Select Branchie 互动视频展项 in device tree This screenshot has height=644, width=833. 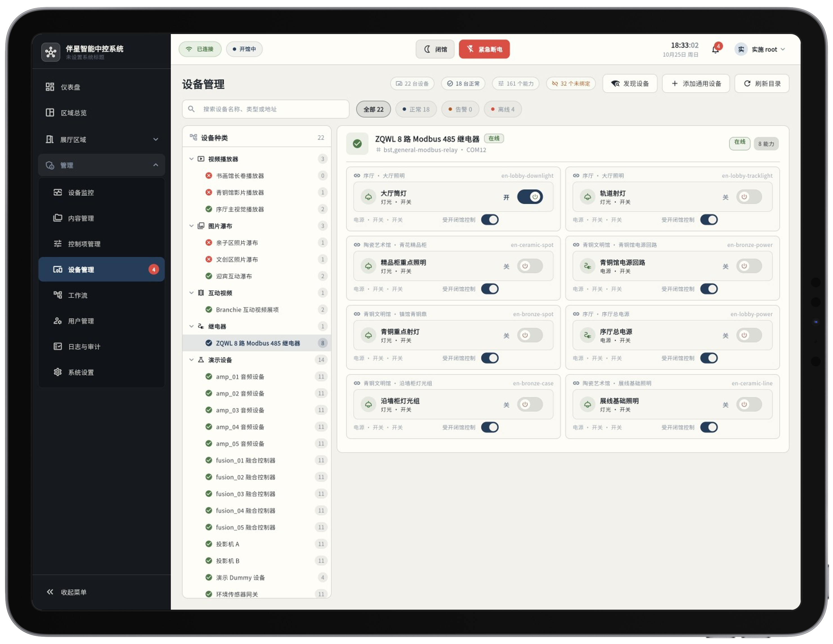(257, 309)
